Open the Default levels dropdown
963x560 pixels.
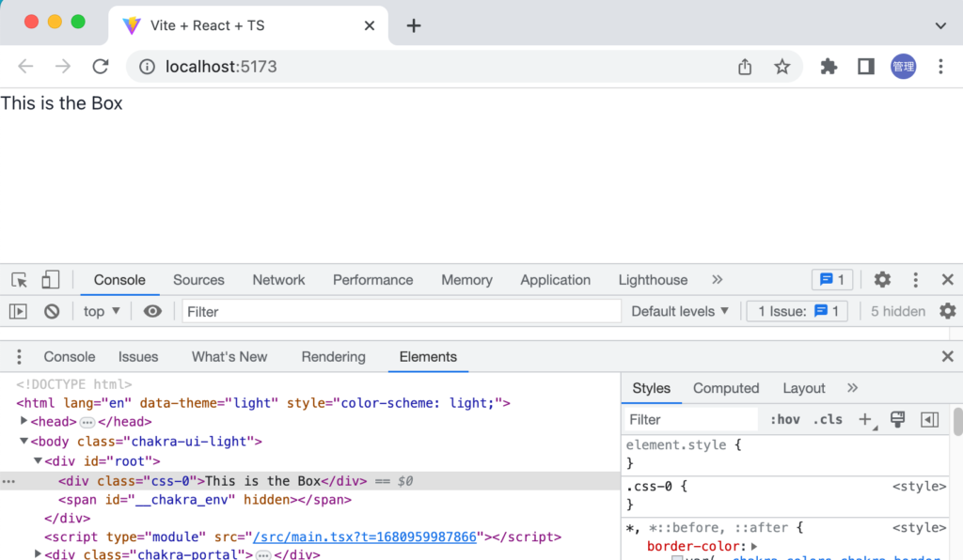[x=680, y=312]
